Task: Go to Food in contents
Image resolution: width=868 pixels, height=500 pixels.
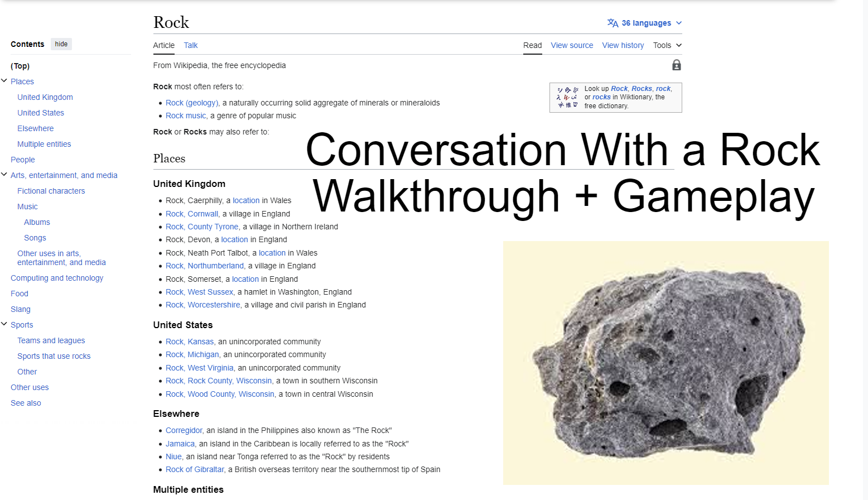Action: click(20, 294)
